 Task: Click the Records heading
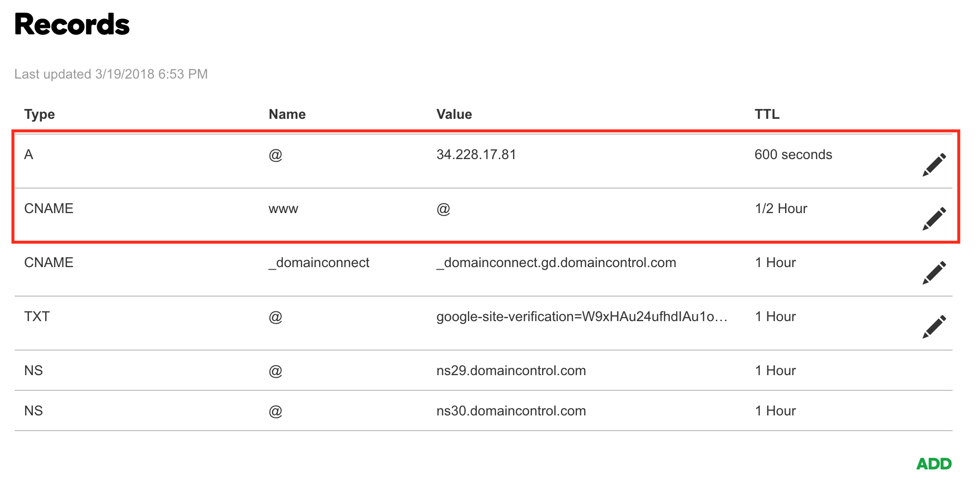pyautogui.click(x=72, y=25)
